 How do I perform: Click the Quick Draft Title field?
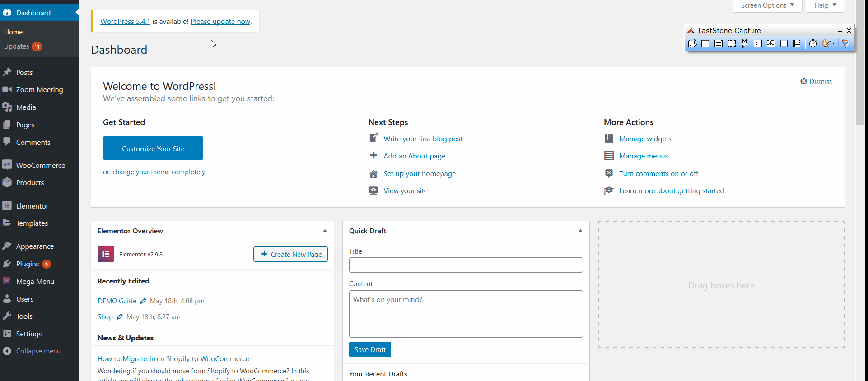pos(466,265)
